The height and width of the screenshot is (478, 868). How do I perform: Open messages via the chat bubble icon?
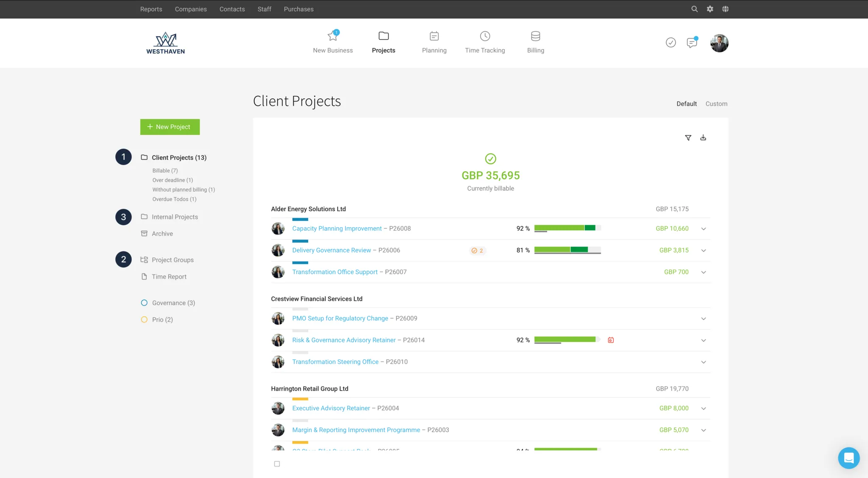point(692,42)
